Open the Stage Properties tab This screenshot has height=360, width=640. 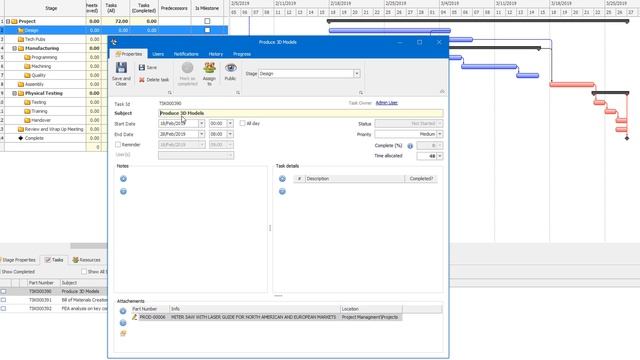click(x=18, y=260)
